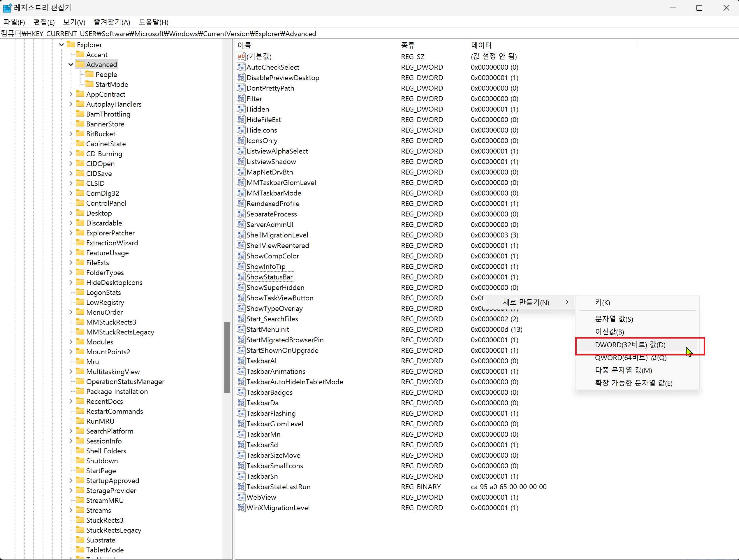
Task: Expand the Desktop key chevron
Action: 71,213
